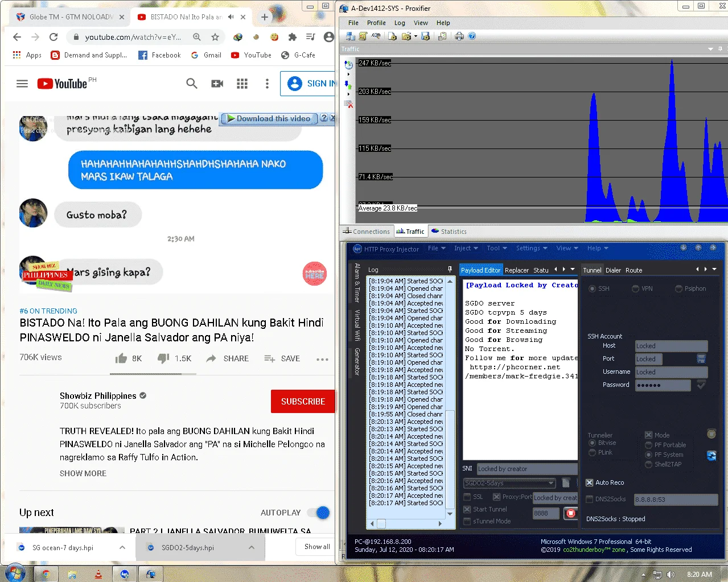Dislike the video with thumbs down icon
The width and height of the screenshot is (728, 582).
coord(163,358)
